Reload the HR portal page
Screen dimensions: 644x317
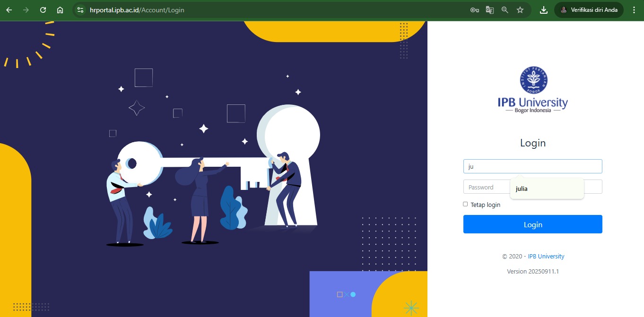pos(43,10)
